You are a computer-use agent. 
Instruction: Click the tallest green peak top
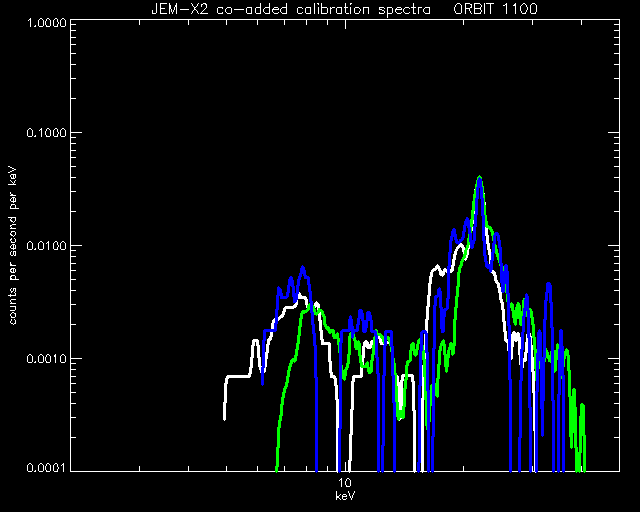pos(480,177)
